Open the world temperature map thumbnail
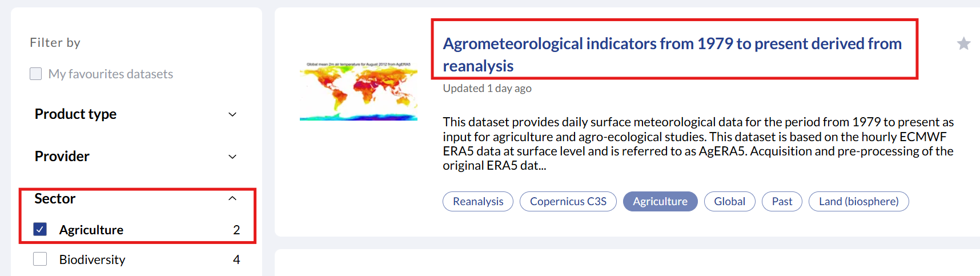The height and width of the screenshot is (276, 980). coord(359,91)
